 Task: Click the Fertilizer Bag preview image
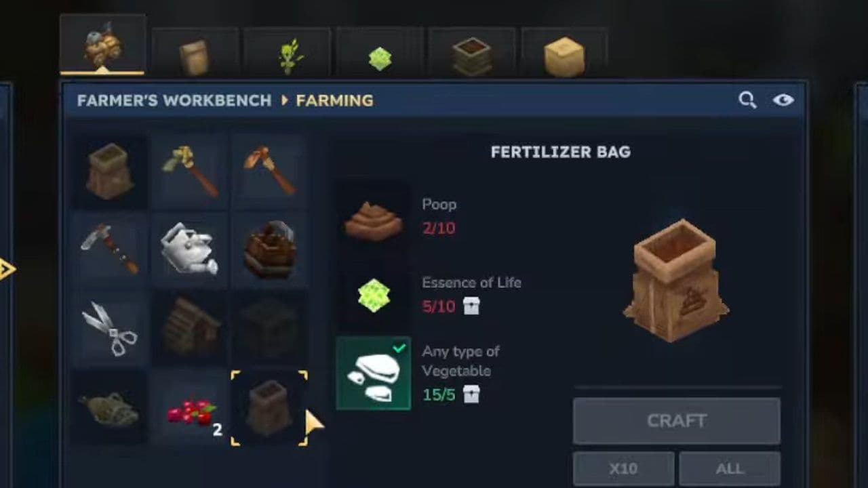point(675,279)
